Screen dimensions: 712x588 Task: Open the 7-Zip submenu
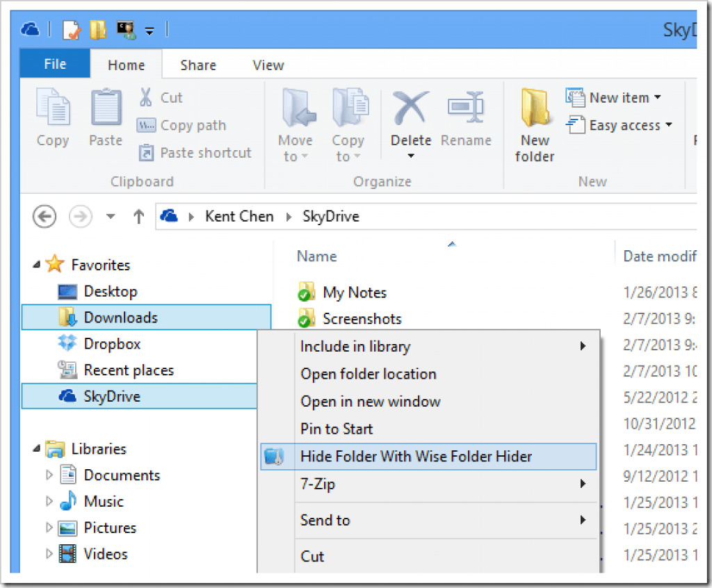pos(428,484)
